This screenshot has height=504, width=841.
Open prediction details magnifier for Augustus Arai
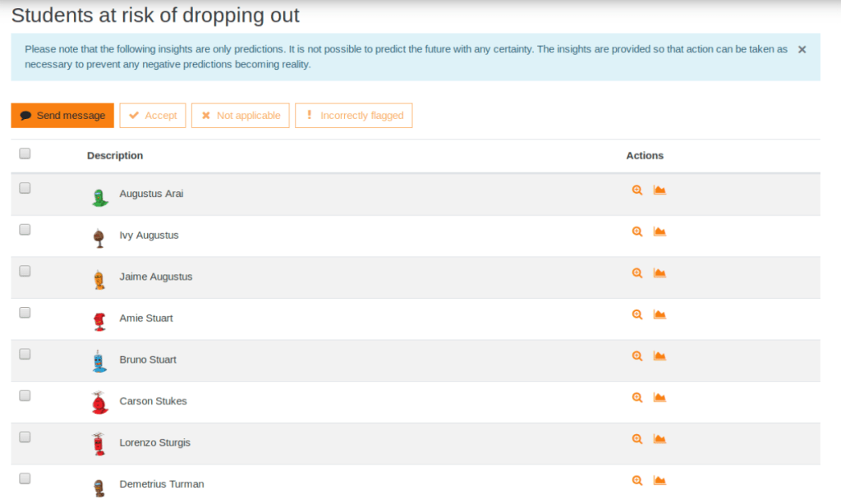pos(636,190)
